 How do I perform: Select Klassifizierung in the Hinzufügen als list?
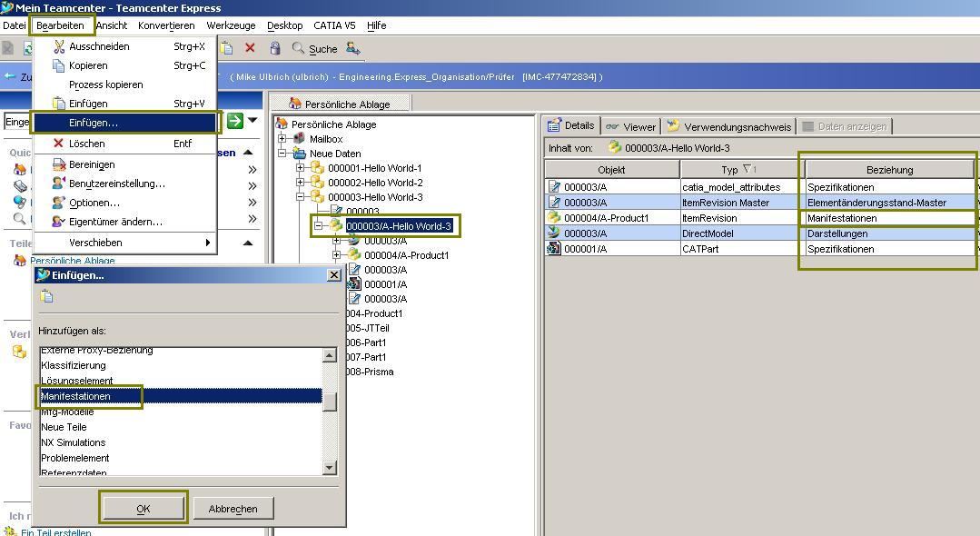182,365
